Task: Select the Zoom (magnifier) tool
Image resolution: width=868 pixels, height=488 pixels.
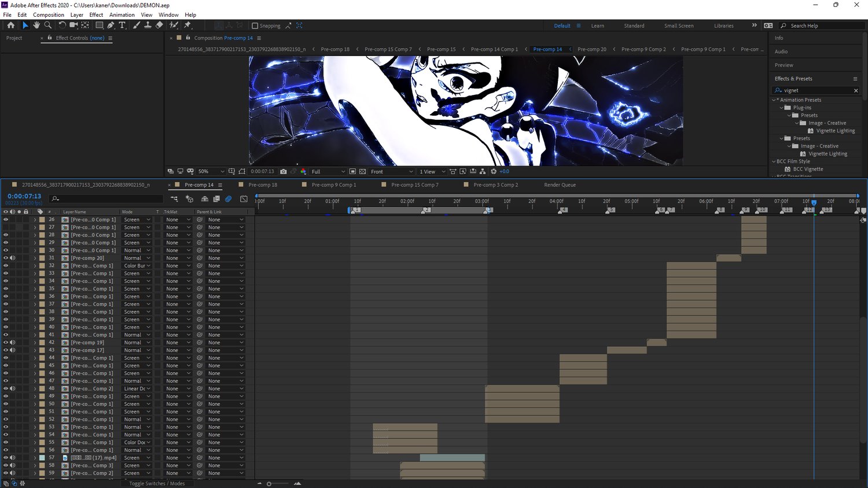Action: point(48,25)
